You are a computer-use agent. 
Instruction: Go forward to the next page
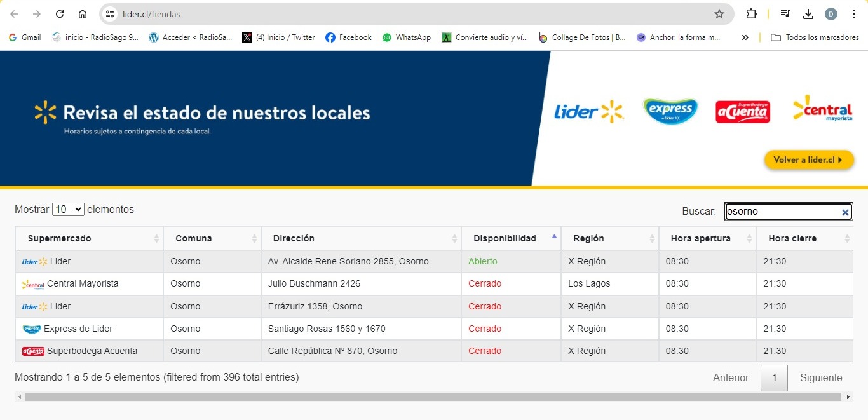point(37,14)
